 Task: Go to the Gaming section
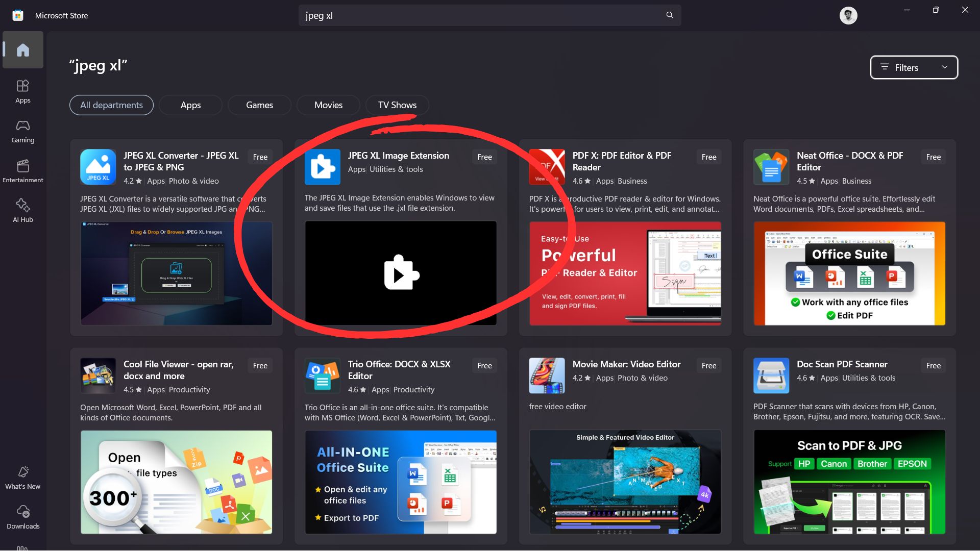pyautogui.click(x=23, y=132)
